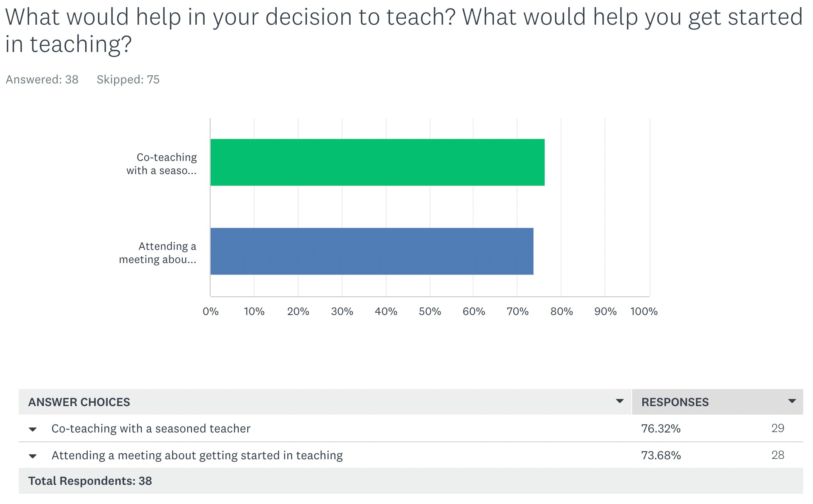Open the Responses column sort dropdown
This screenshot has width=813, height=504.
(x=792, y=401)
